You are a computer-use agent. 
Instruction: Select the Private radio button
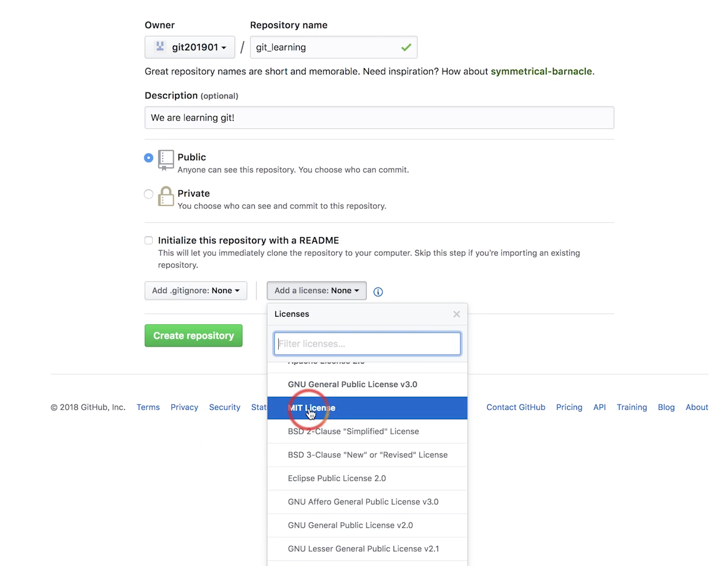[x=149, y=194]
